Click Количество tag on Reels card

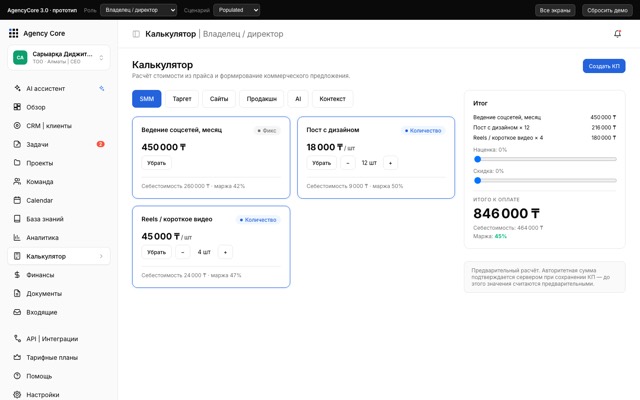258,220
